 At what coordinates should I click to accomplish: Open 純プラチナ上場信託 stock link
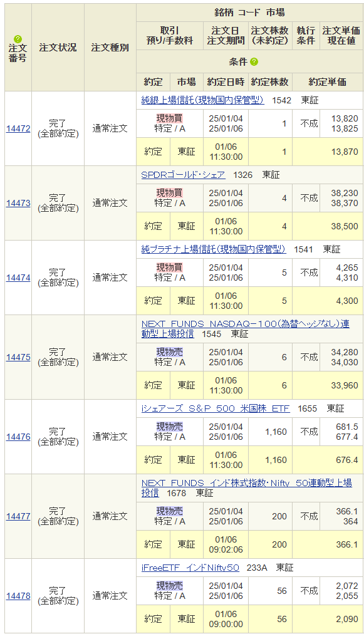pos(214,249)
